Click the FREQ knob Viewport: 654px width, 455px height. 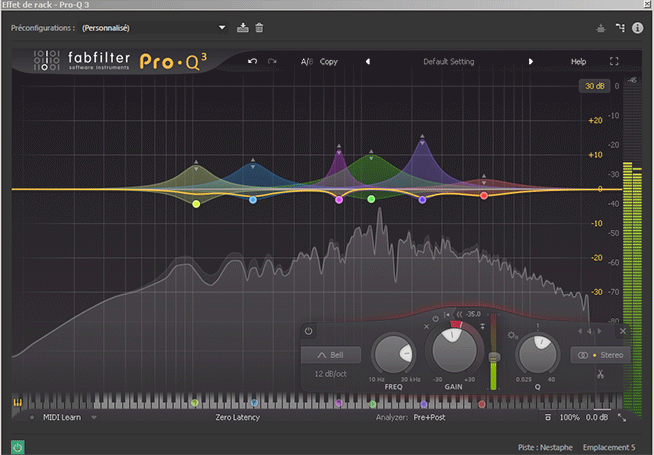(x=393, y=354)
